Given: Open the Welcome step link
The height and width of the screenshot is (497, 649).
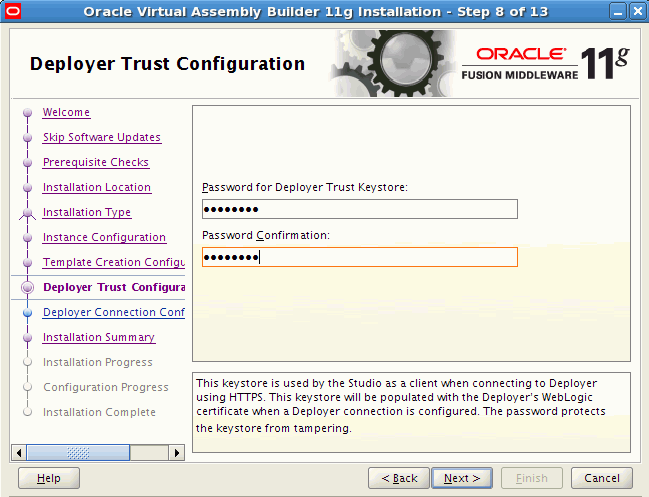Looking at the screenshot, I should coord(66,113).
